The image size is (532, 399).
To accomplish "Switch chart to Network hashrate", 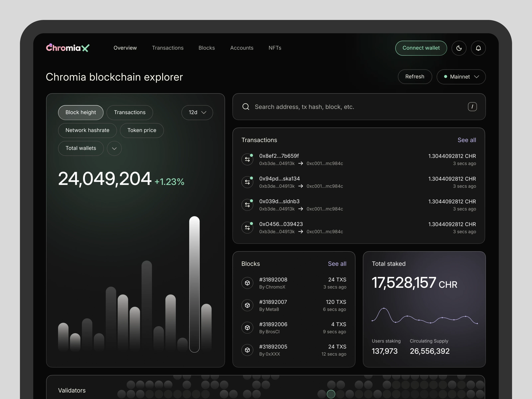I will [87, 130].
